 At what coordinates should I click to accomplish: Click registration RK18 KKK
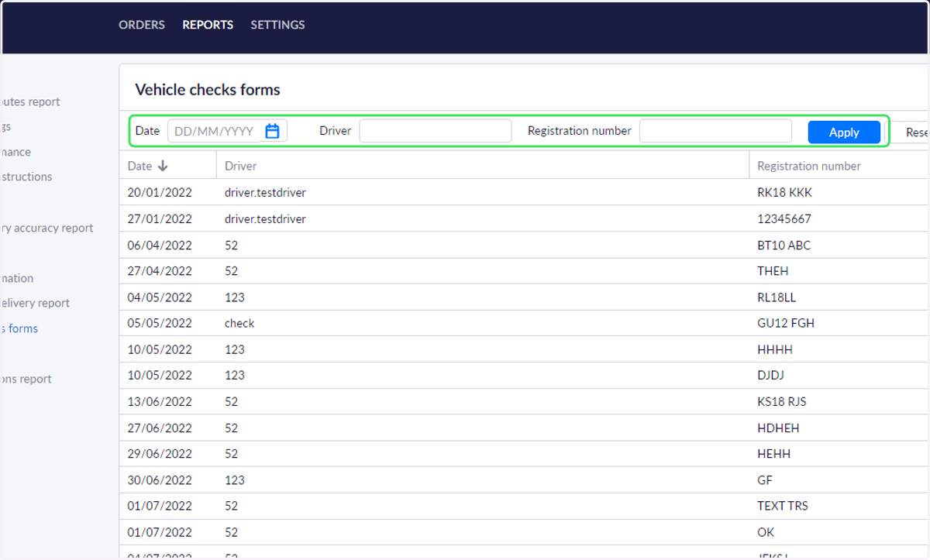point(784,192)
